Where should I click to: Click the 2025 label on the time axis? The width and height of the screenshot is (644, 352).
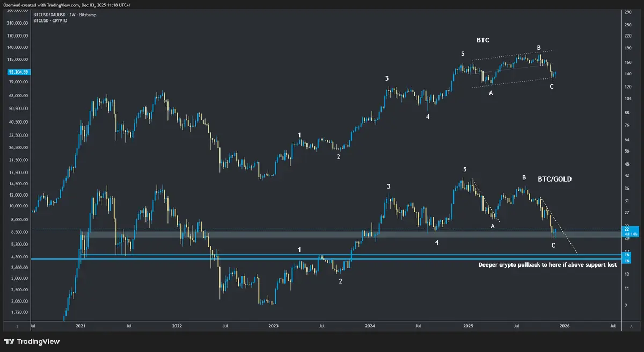click(x=468, y=326)
